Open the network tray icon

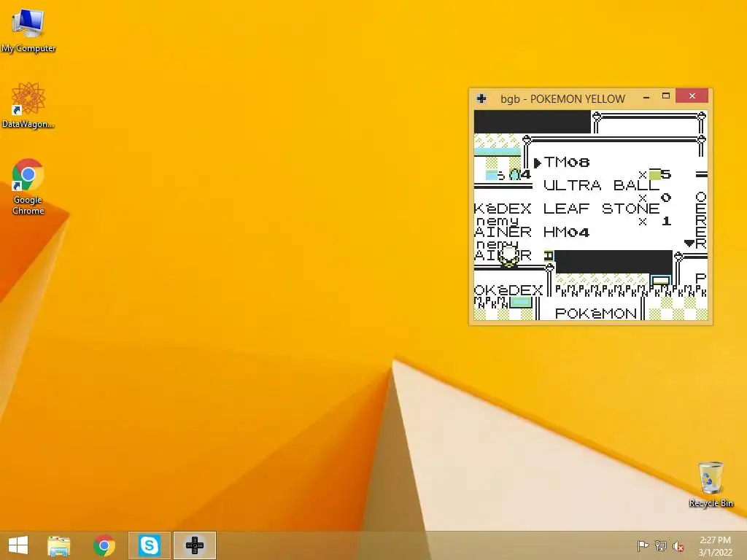(x=661, y=545)
